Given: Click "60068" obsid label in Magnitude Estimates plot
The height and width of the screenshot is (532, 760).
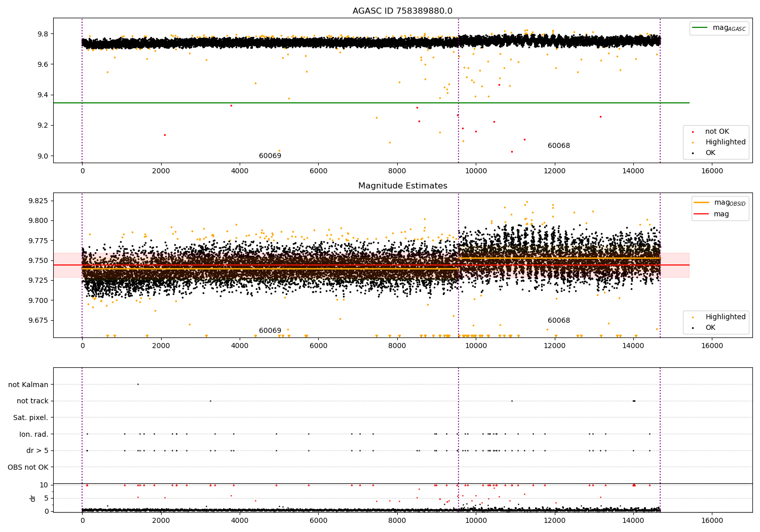Looking at the screenshot, I should coord(559,321).
